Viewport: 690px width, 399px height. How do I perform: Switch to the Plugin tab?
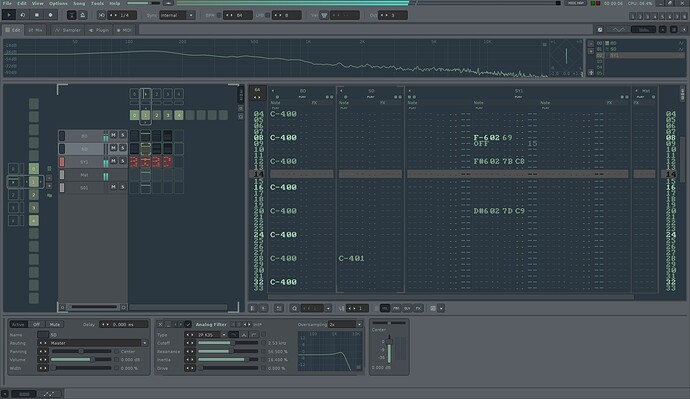[x=99, y=30]
